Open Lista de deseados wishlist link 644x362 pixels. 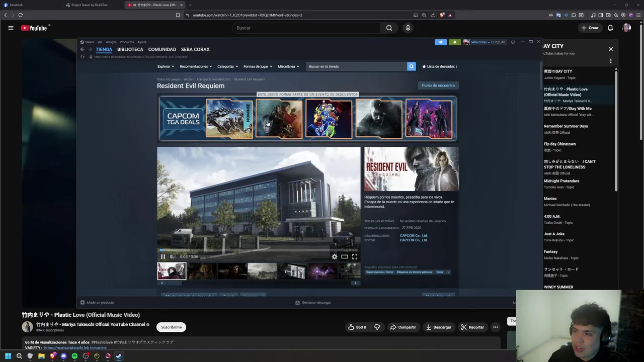pos(440,66)
